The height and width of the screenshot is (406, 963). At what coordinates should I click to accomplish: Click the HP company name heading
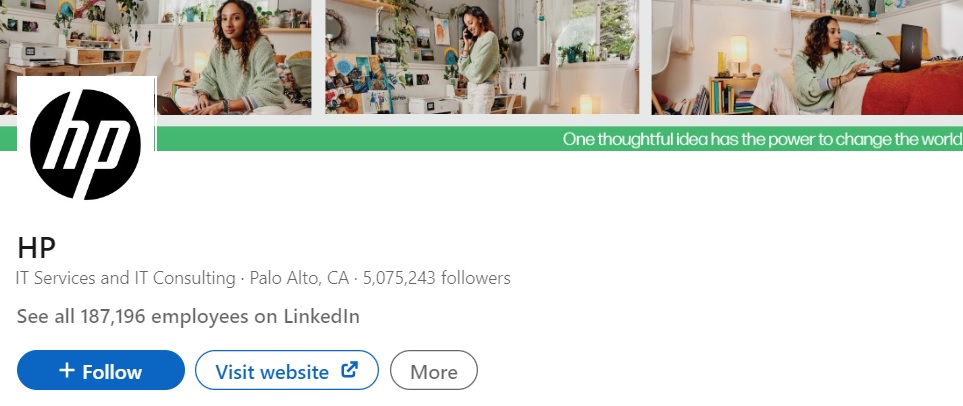[x=36, y=248]
